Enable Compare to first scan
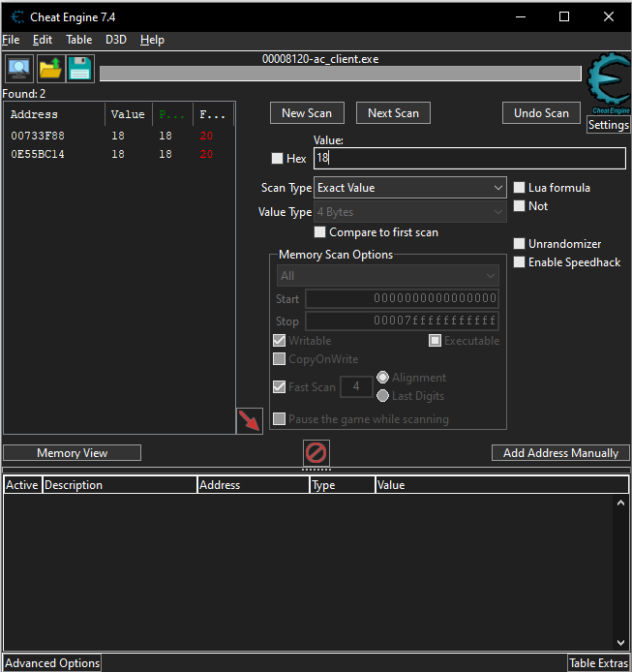The width and height of the screenshot is (632, 672). tap(319, 231)
